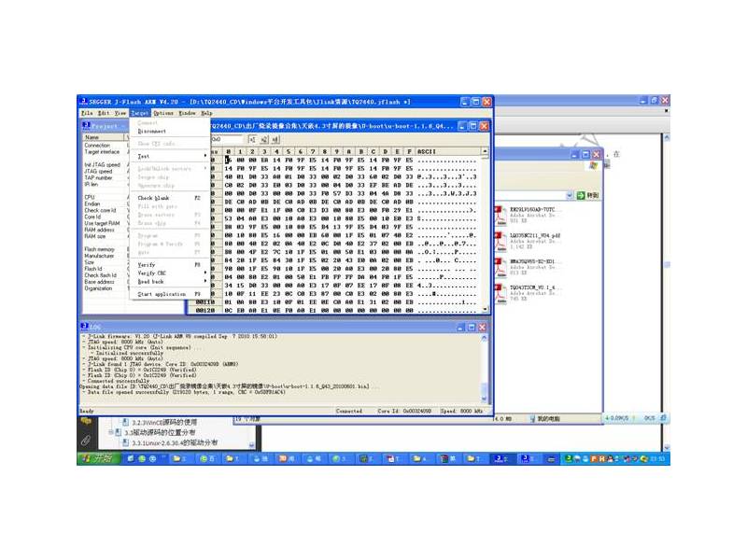Choose Check blank menu entry

click(x=153, y=198)
